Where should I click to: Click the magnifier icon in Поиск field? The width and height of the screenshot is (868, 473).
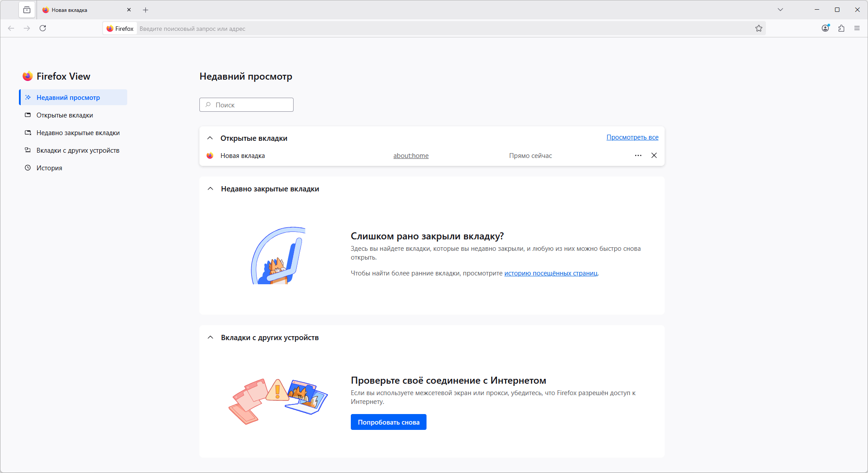click(208, 105)
